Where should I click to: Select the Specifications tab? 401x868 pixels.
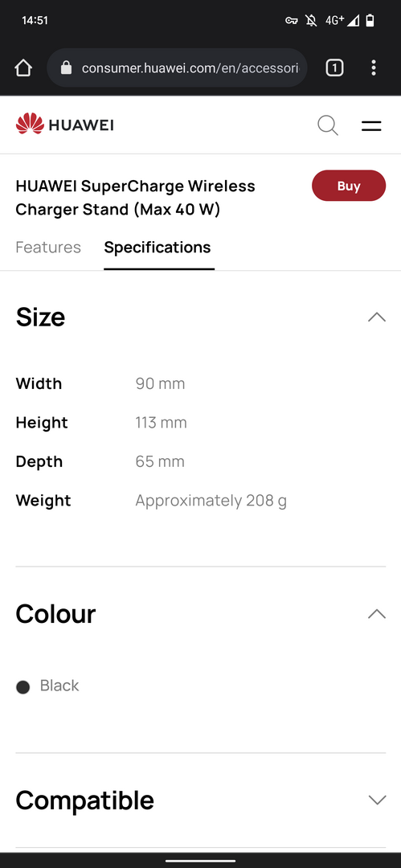click(x=158, y=247)
